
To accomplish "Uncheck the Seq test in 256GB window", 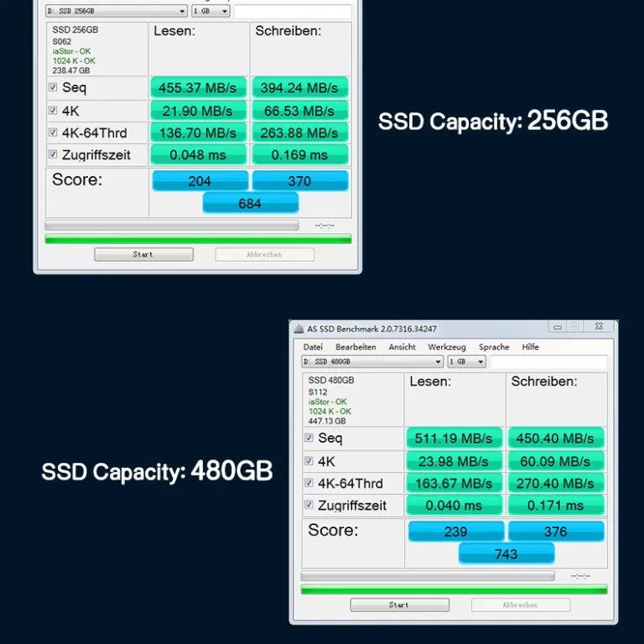I will pyautogui.click(x=53, y=87).
